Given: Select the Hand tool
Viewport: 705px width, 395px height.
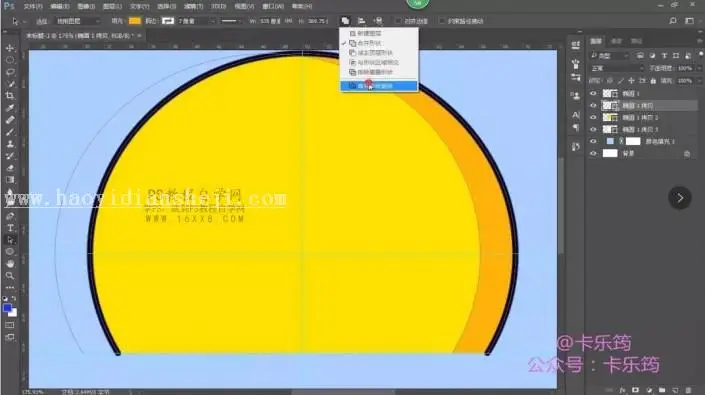Looking at the screenshot, I should 10,264.
